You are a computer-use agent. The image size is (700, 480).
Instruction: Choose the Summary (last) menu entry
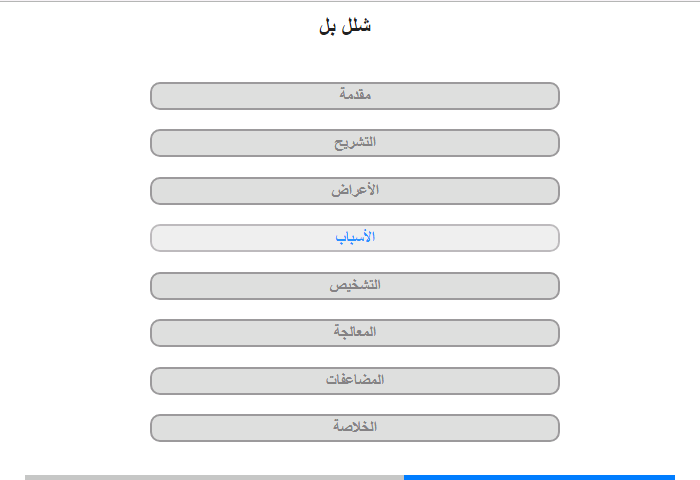355,428
